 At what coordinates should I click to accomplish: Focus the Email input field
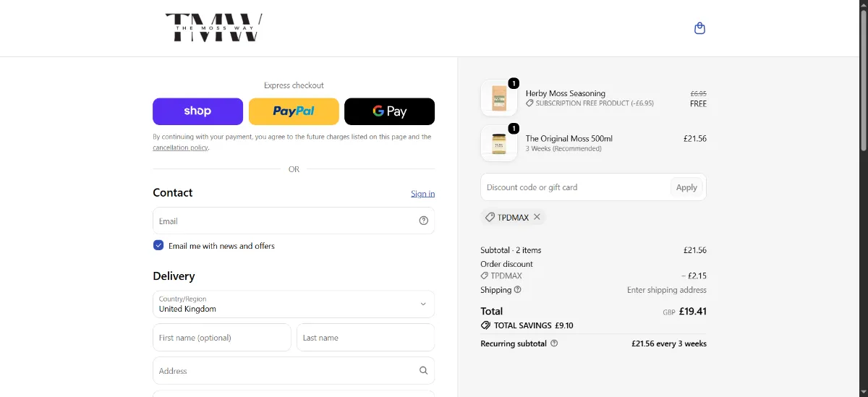(x=294, y=221)
